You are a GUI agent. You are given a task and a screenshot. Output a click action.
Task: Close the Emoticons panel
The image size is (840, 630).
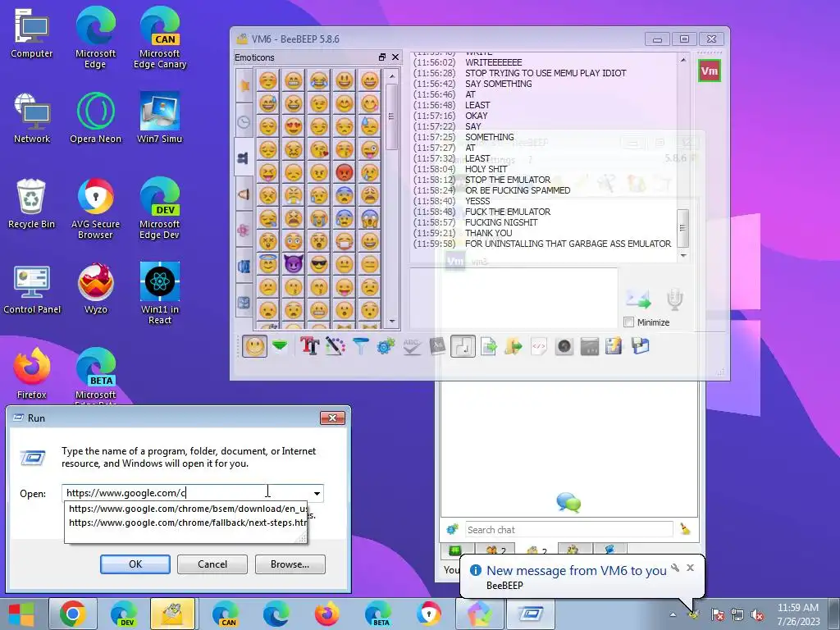395,57
